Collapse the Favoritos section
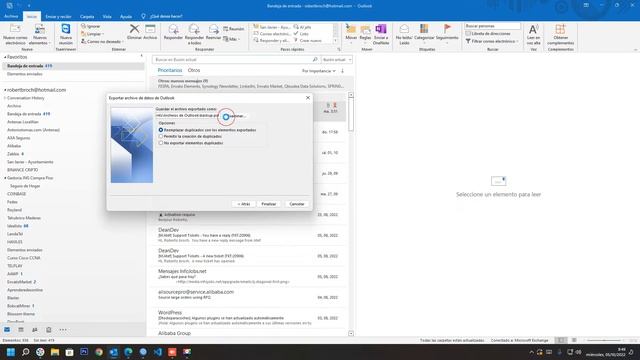640x360 pixels. pyautogui.click(x=5, y=57)
